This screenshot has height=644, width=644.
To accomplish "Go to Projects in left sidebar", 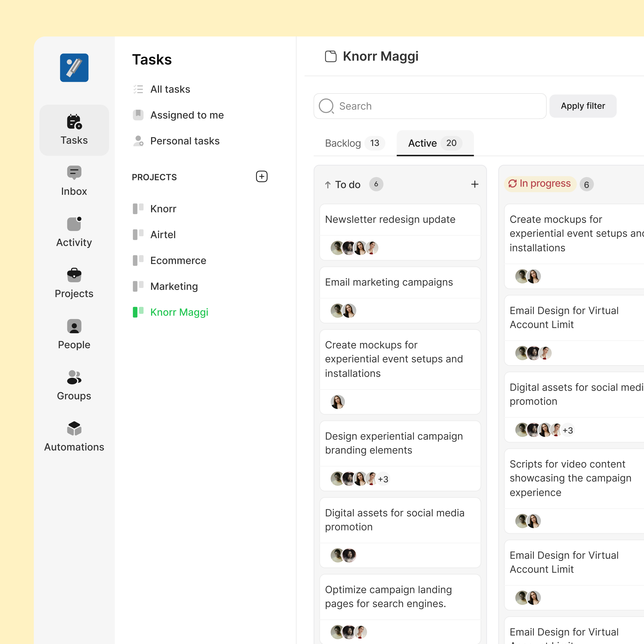I will tap(74, 283).
